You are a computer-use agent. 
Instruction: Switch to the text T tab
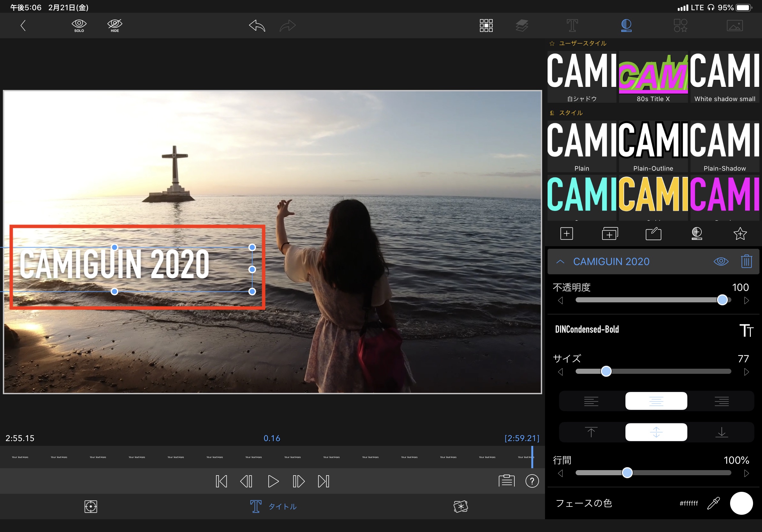point(572,26)
